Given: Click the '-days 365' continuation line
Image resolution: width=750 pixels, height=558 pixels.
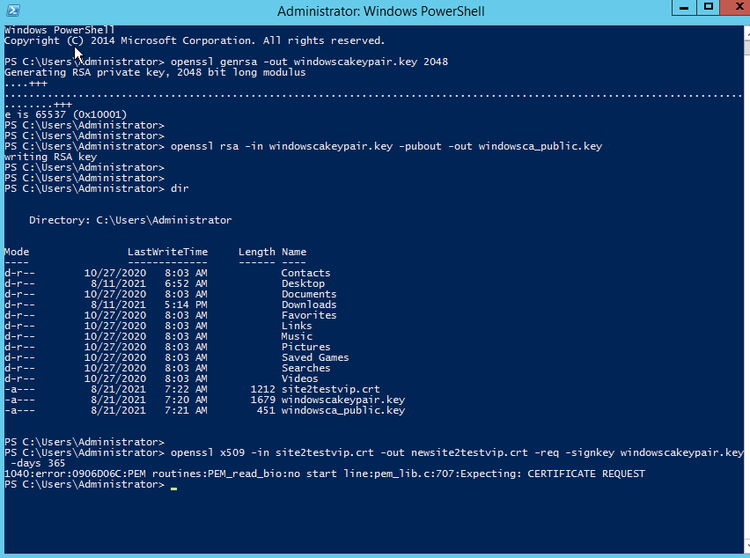Looking at the screenshot, I should pyautogui.click(x=38, y=463).
